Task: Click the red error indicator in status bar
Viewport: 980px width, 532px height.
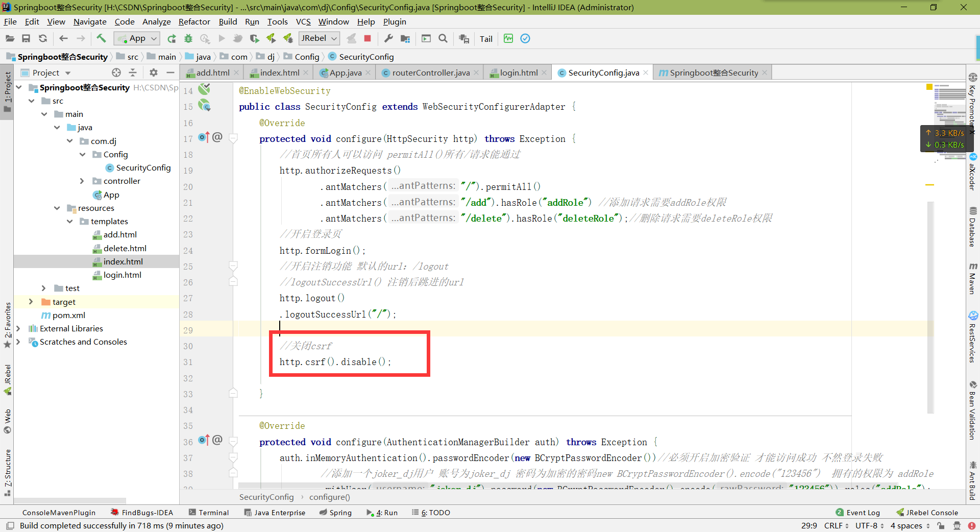Action: [972, 525]
